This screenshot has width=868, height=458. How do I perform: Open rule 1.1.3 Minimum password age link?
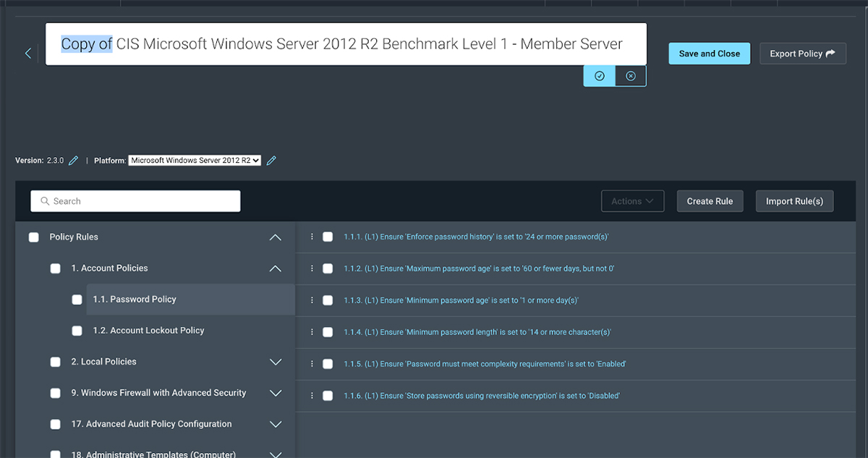[x=461, y=300]
